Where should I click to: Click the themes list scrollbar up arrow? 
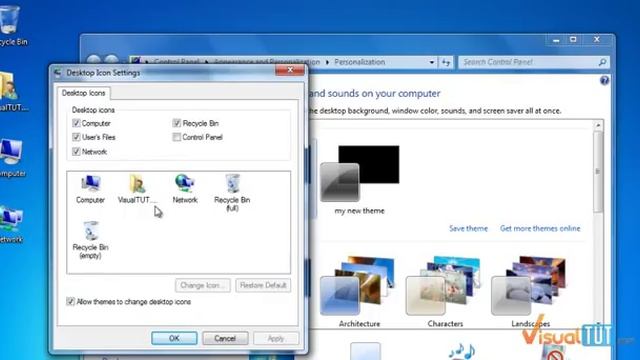pos(598,125)
